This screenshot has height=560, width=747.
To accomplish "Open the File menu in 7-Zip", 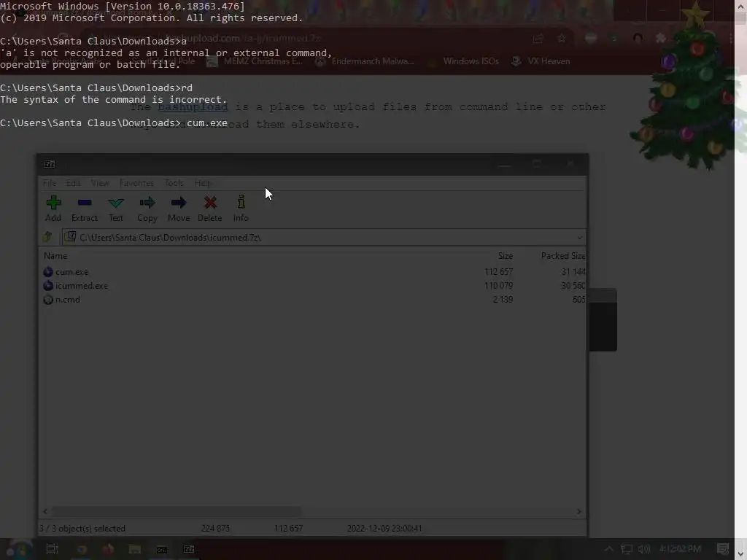I will 49,183.
